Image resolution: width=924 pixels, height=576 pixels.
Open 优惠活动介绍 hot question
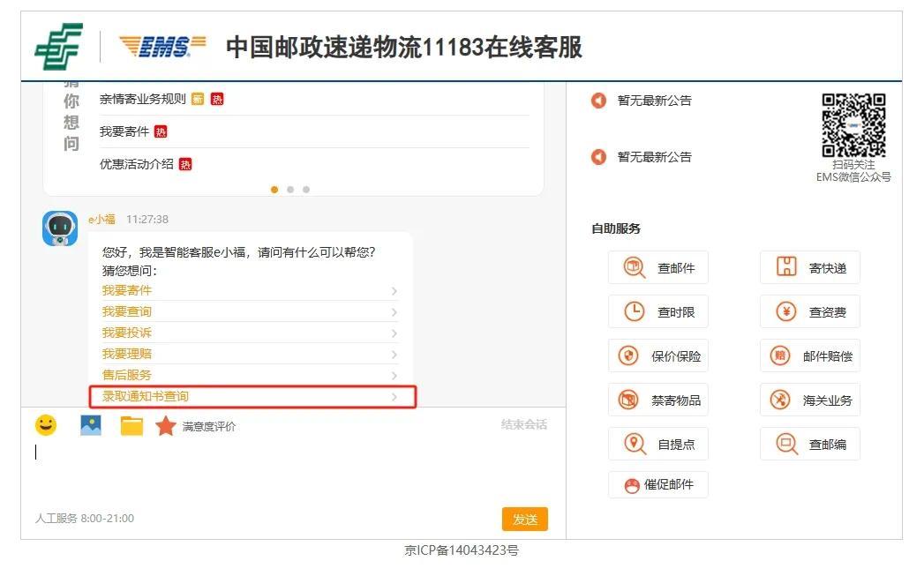pos(137,164)
